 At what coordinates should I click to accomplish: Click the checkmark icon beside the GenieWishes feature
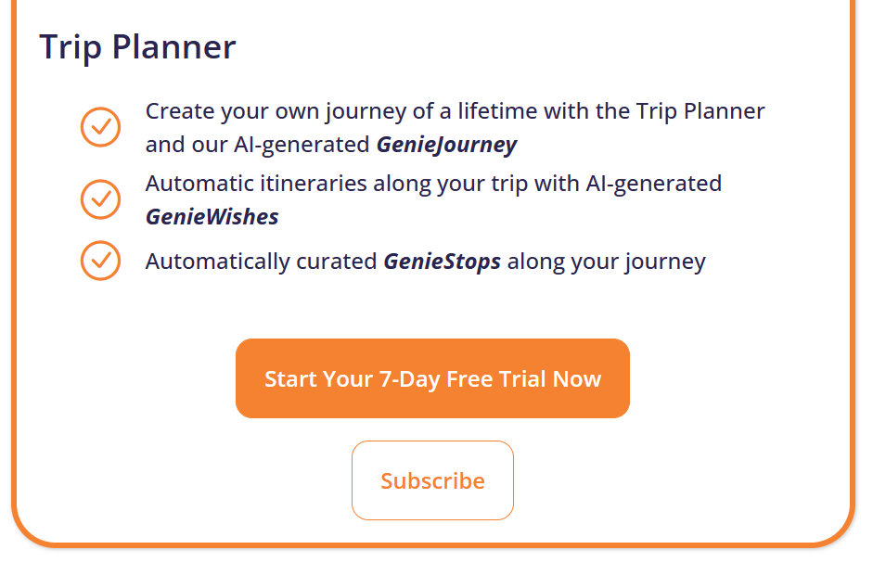[100, 198]
